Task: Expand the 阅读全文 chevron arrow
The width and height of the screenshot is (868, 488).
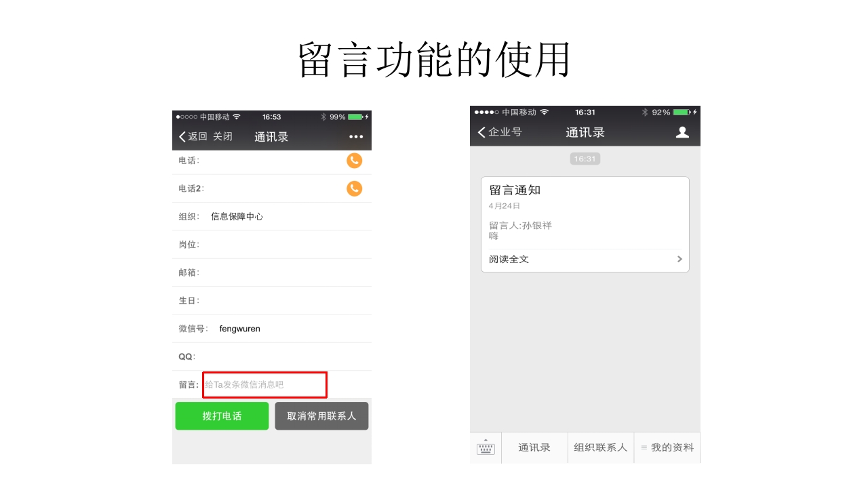Action: (679, 259)
